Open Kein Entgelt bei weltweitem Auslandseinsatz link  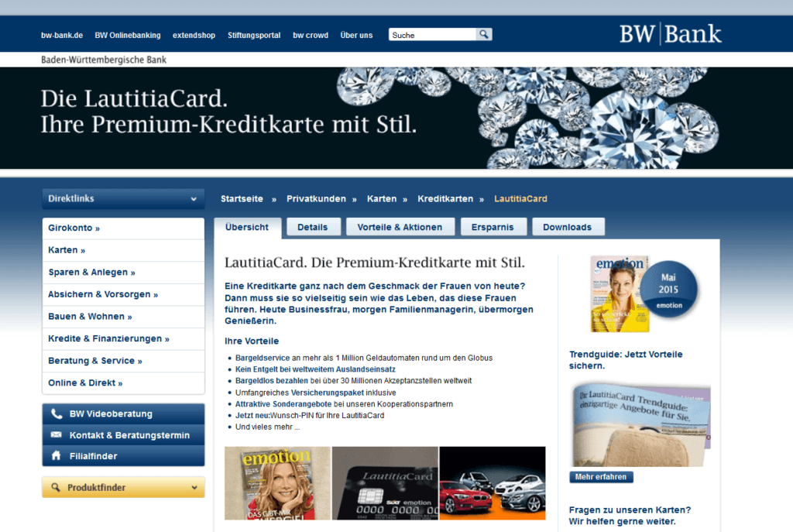[x=315, y=369]
